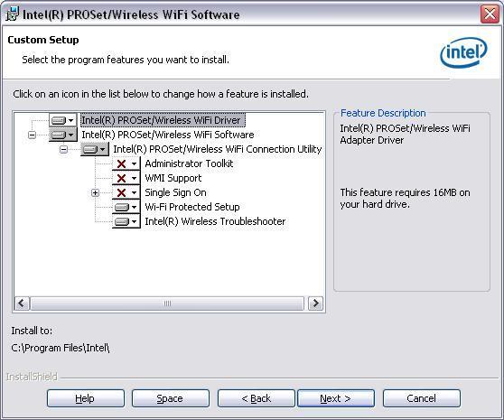Expand the Single Sign On node
The image size is (504, 420).
tap(95, 192)
